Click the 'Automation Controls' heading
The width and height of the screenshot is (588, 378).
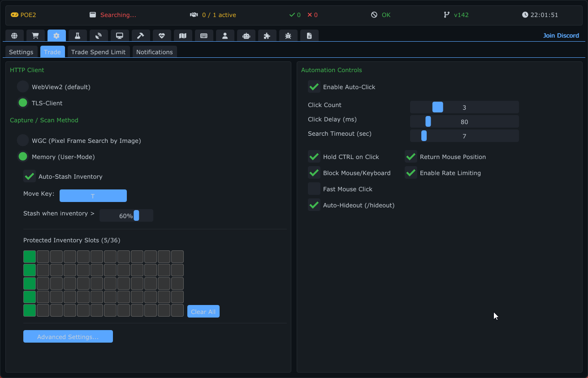pos(332,70)
